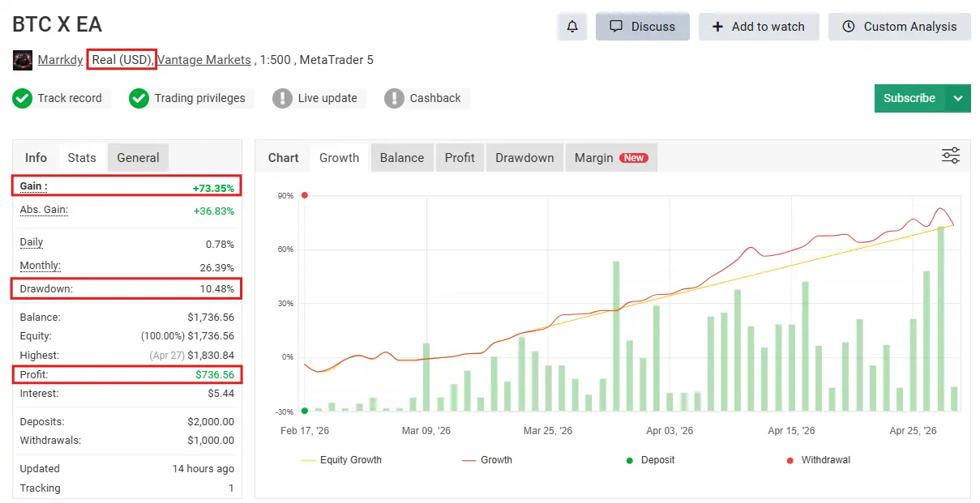Click the Marrkdy user avatar
The image size is (980, 503).
click(x=23, y=60)
